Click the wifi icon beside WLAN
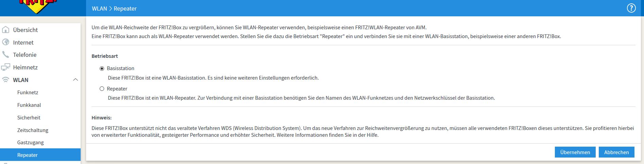644x164 pixels. point(5,80)
